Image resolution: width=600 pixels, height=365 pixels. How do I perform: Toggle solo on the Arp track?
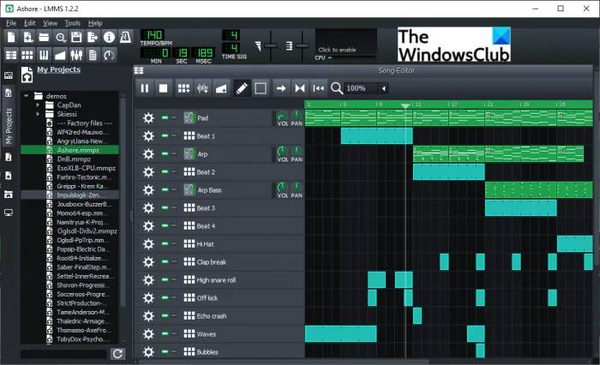tap(174, 153)
